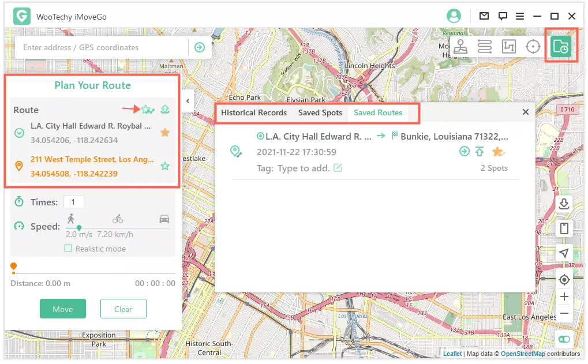Viewport: 588px width, 364px height.
Task: Switch to the Historical Records tab
Action: [254, 112]
